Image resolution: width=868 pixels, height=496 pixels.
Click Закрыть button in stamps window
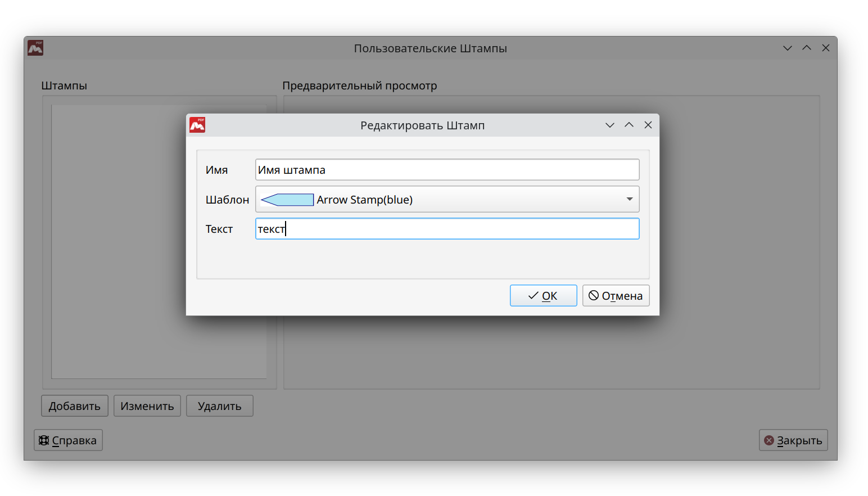coord(793,440)
